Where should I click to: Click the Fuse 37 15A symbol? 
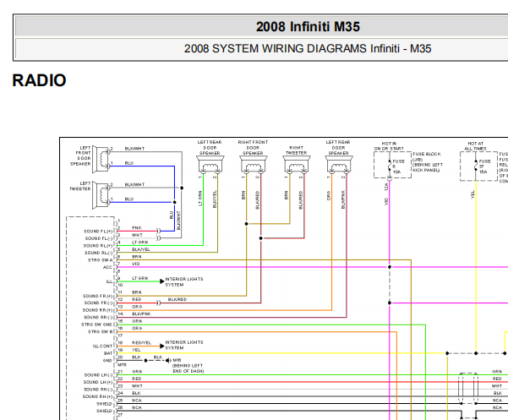[476, 166]
